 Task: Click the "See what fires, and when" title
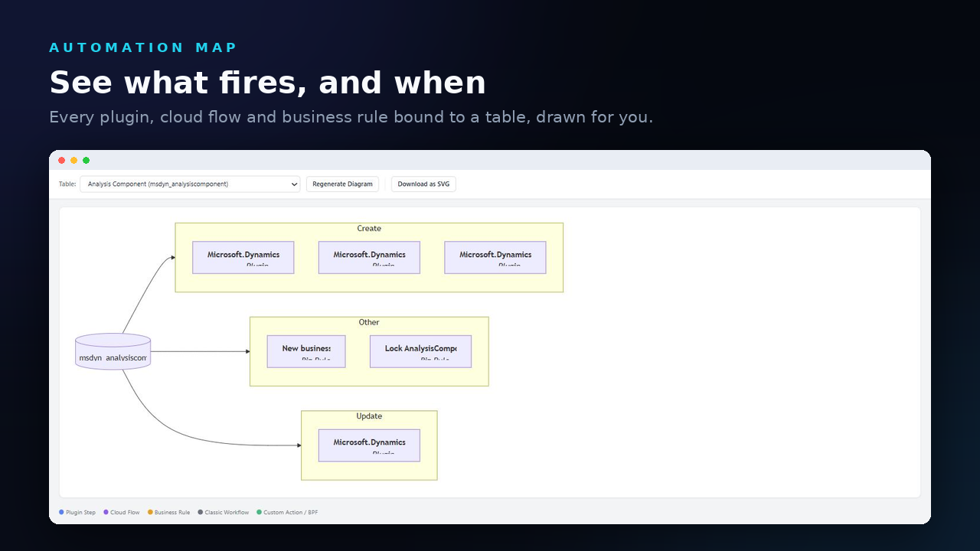click(x=267, y=83)
